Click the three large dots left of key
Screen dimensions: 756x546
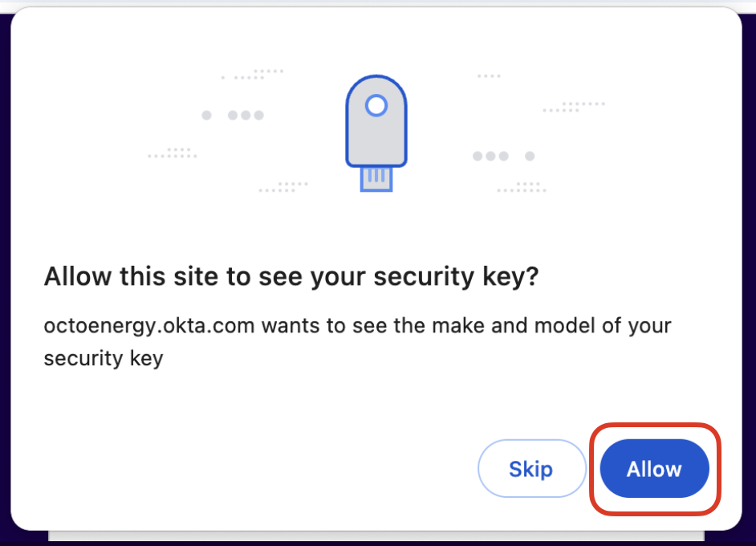(246, 116)
